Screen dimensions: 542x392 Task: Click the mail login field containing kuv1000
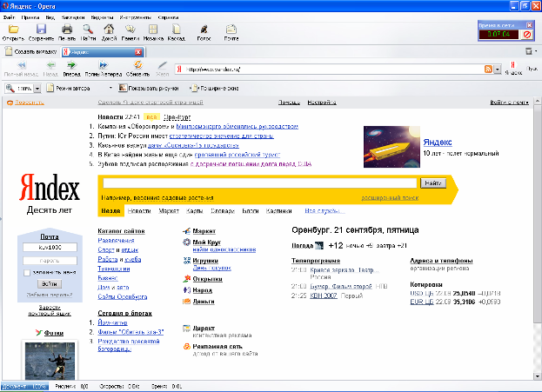(x=50, y=248)
